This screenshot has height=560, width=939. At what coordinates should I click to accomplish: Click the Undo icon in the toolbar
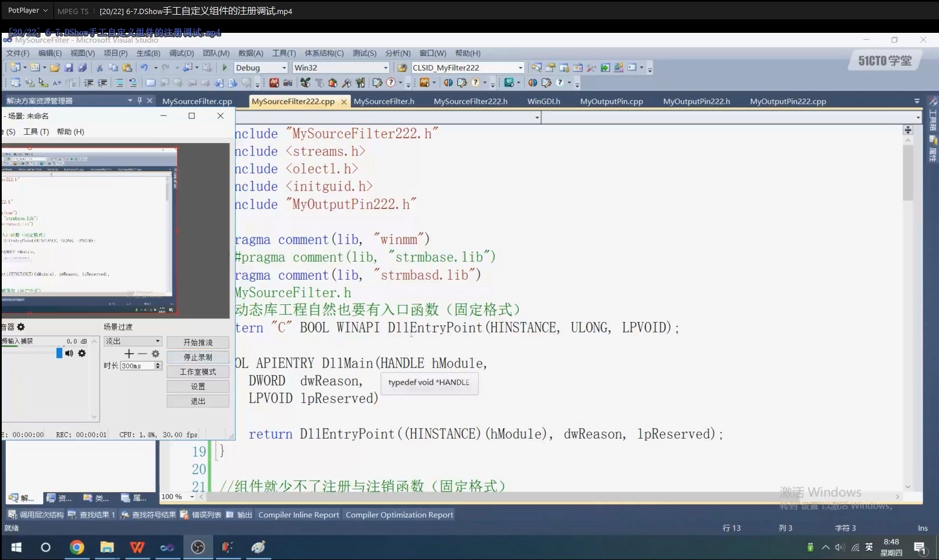(x=144, y=67)
